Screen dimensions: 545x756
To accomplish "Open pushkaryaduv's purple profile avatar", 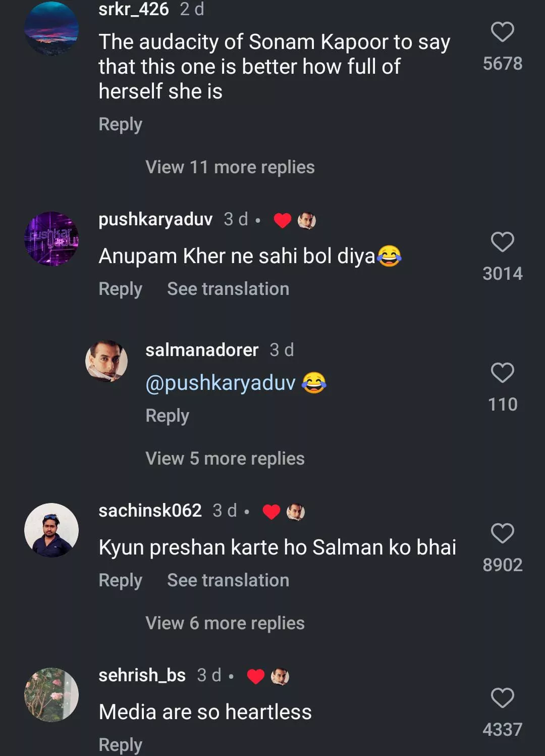I will (x=51, y=239).
